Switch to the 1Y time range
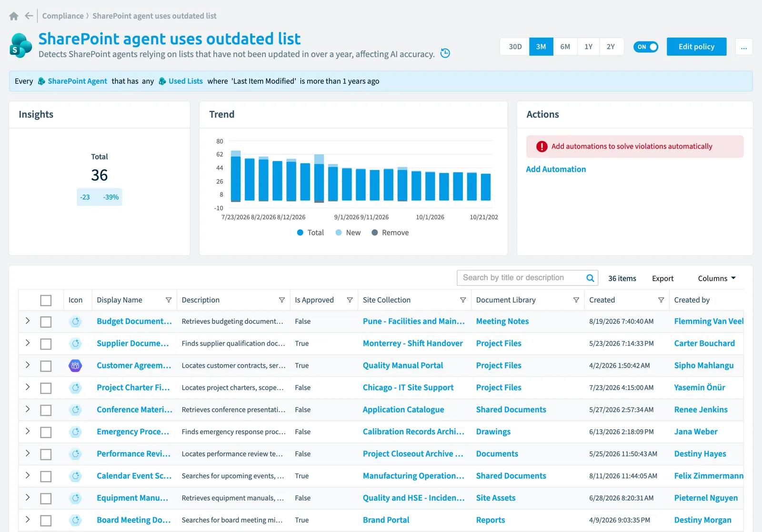 [x=589, y=47]
